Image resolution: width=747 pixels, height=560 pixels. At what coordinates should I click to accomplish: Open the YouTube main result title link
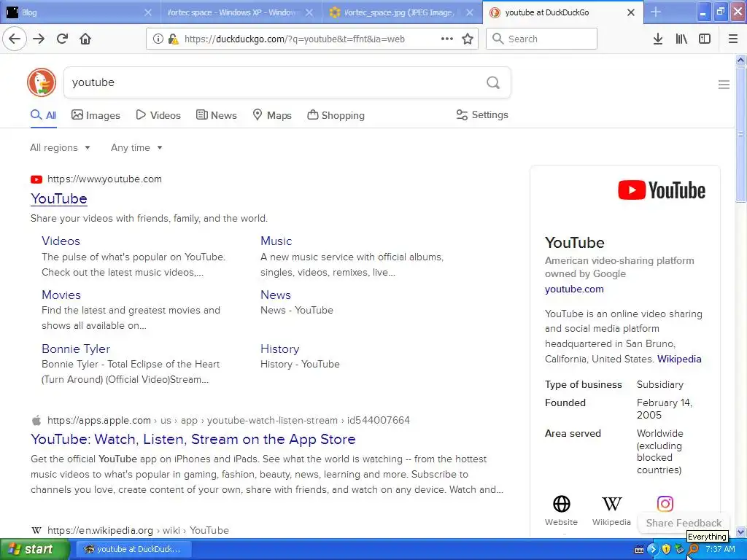[x=59, y=198]
